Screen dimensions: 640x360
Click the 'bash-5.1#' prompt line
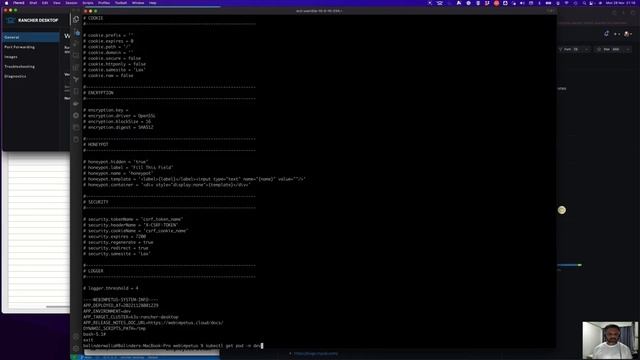94,334
